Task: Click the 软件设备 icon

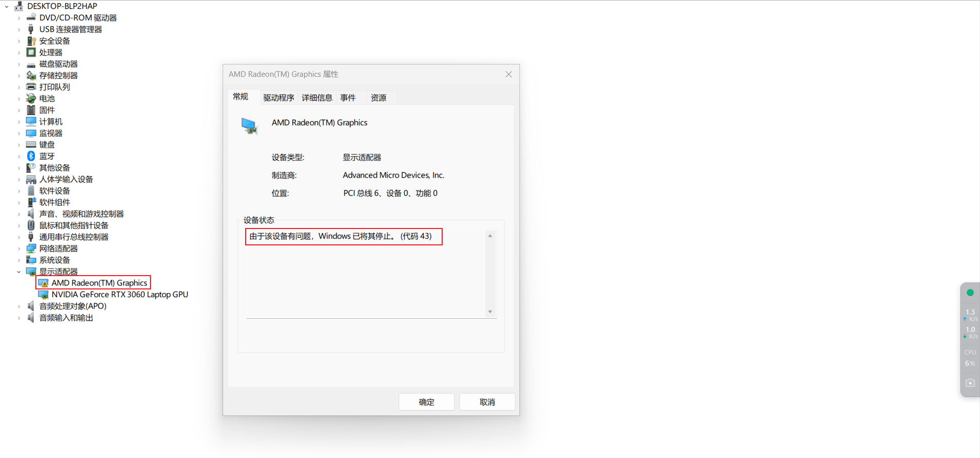Action: (31, 191)
